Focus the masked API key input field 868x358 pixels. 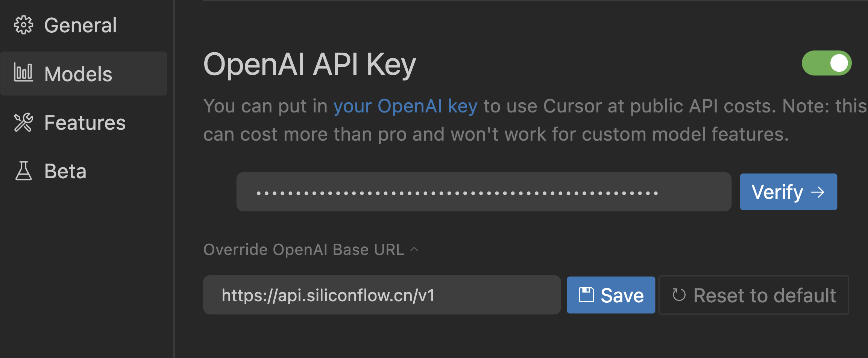[x=484, y=192]
